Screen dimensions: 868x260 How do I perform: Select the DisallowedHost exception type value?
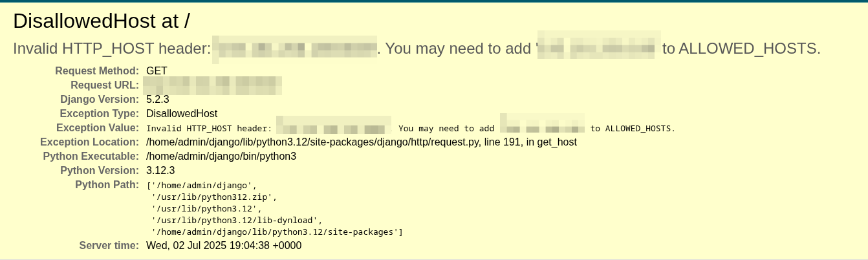pyautogui.click(x=182, y=113)
